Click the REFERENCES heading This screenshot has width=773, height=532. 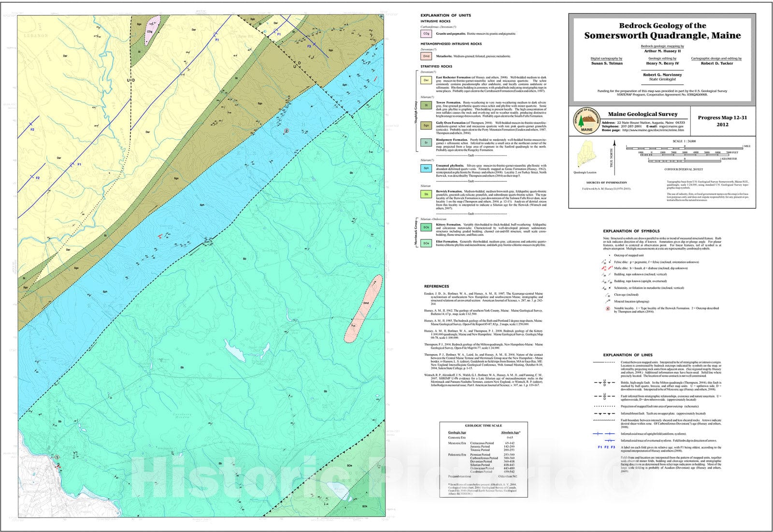tap(436, 287)
